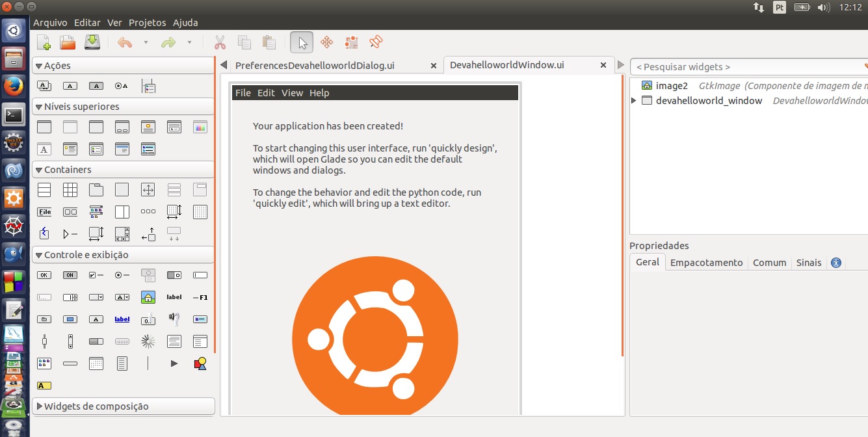Screen dimensions: 868x437
Task: Choose the Notebook container widget
Action: [96, 191]
